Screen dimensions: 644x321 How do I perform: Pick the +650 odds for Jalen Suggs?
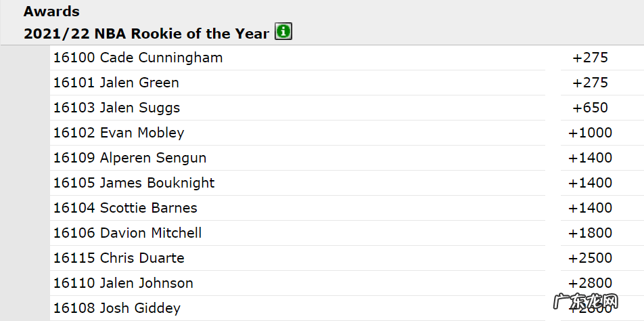click(590, 108)
